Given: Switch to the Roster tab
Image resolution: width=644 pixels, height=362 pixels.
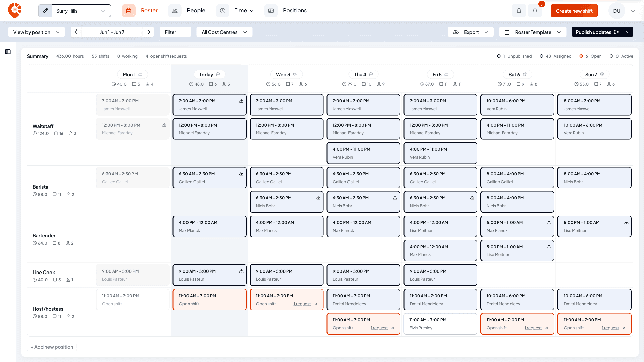Looking at the screenshot, I should point(149,11).
